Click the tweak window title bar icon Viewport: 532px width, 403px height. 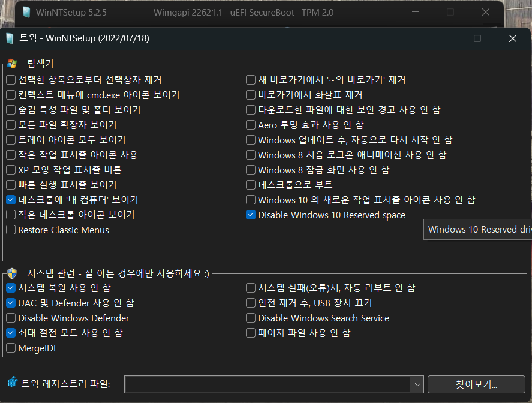(x=10, y=38)
